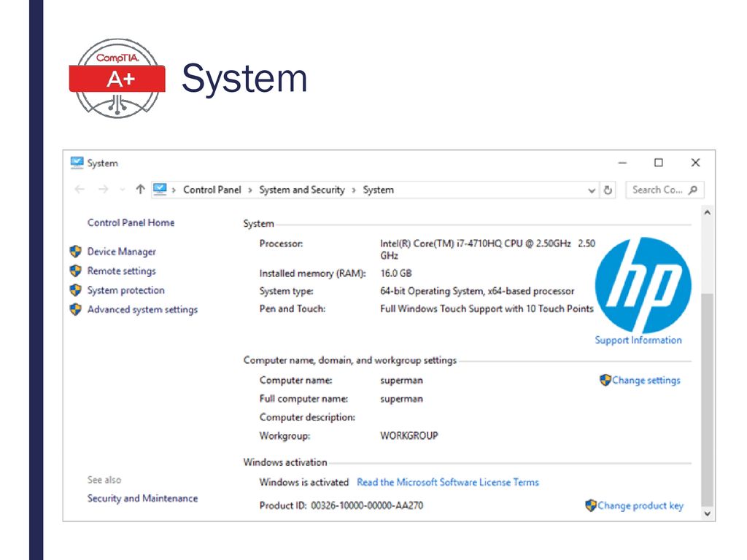Viewport: 747px width, 560px height.
Task: Click the Full Windows Touch Support text
Action: 487,308
